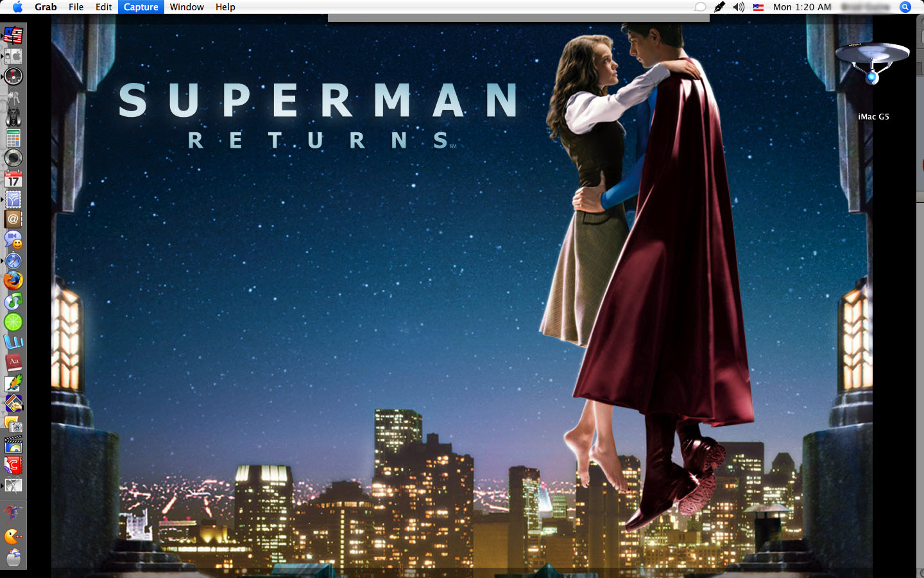Open the Window menu
The image size is (924, 578).
pos(187,7)
